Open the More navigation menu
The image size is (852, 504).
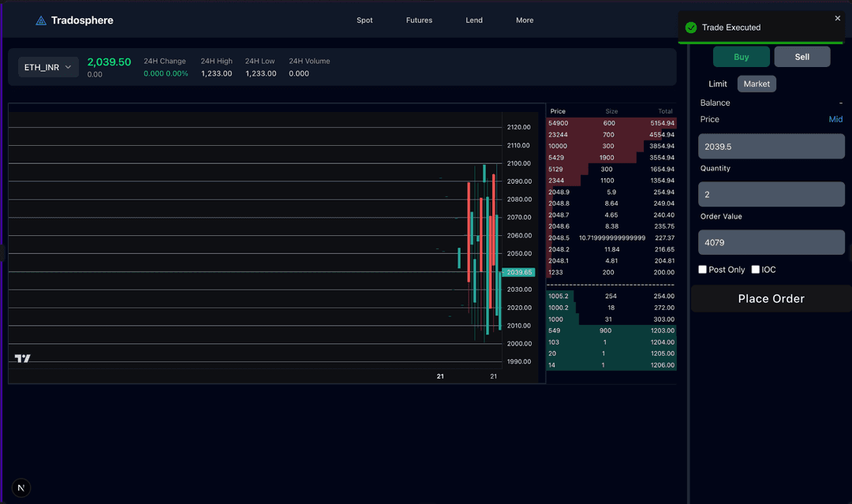(x=525, y=21)
